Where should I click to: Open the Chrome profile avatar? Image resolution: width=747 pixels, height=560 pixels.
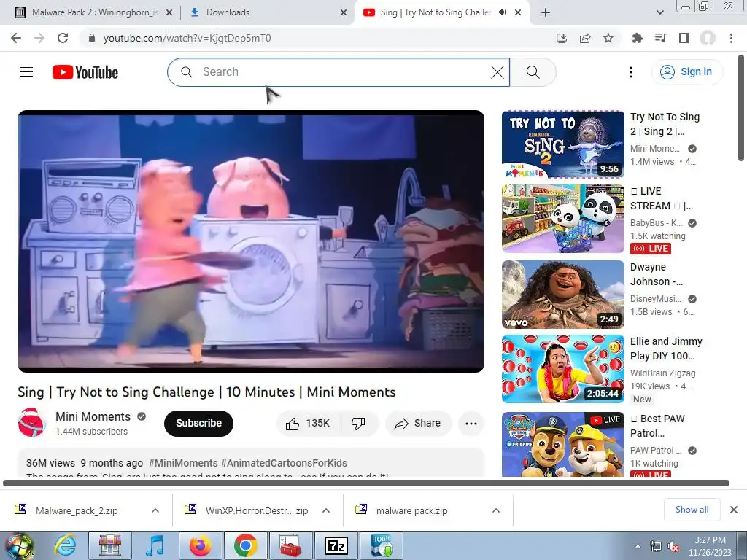click(x=708, y=38)
